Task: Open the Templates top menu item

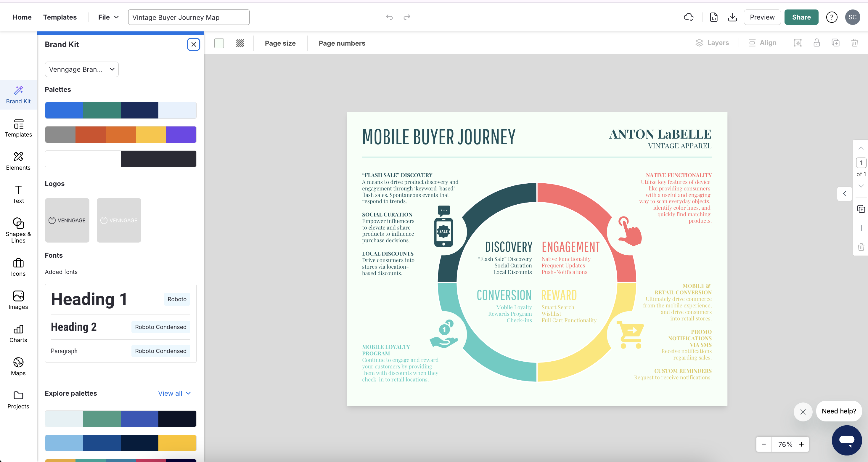Action: (60, 17)
